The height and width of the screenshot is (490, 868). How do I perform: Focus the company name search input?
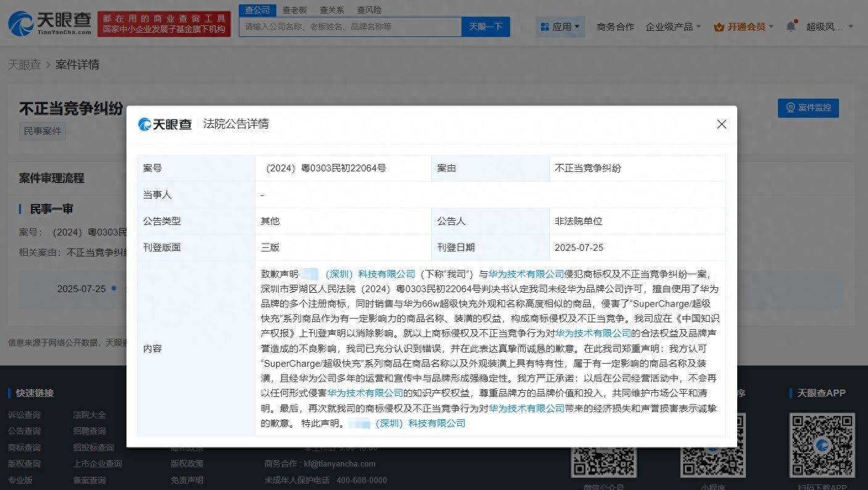pos(350,27)
